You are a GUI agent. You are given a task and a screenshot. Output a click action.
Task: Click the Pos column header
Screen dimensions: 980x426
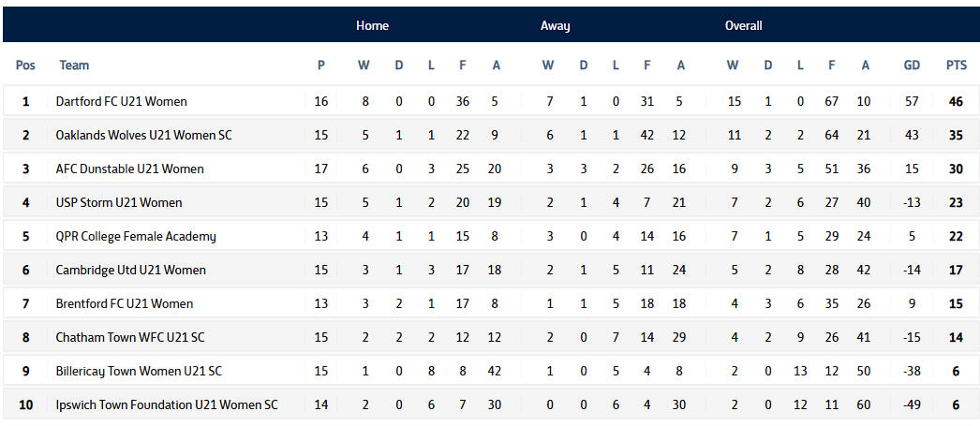25,66
